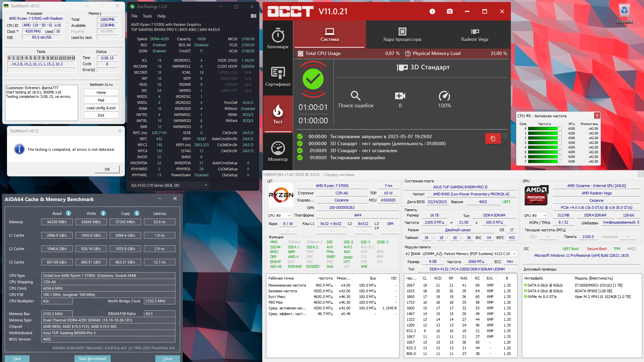644x362 pixels.
Task: Open the Tools menu in ZenTimings
Action: click(147, 16)
